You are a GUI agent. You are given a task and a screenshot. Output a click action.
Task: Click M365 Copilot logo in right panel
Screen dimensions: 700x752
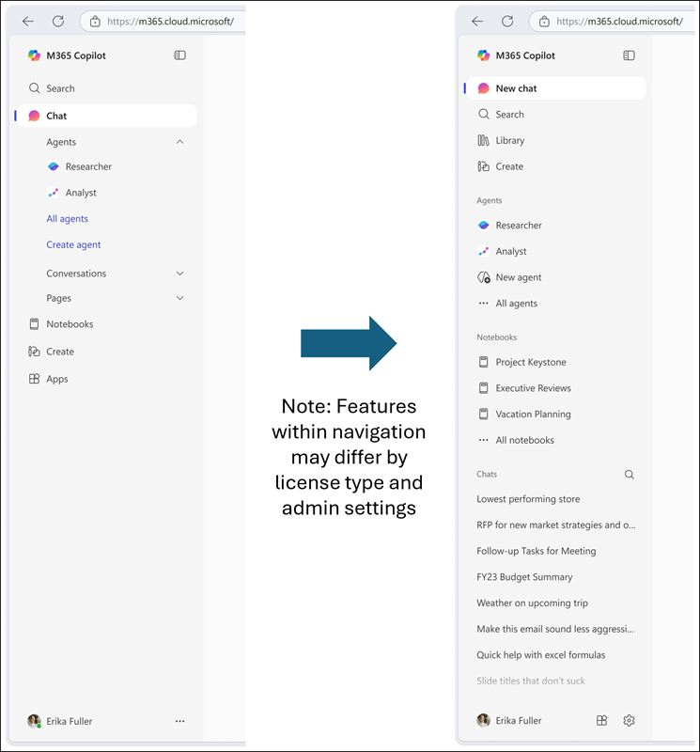(483, 55)
